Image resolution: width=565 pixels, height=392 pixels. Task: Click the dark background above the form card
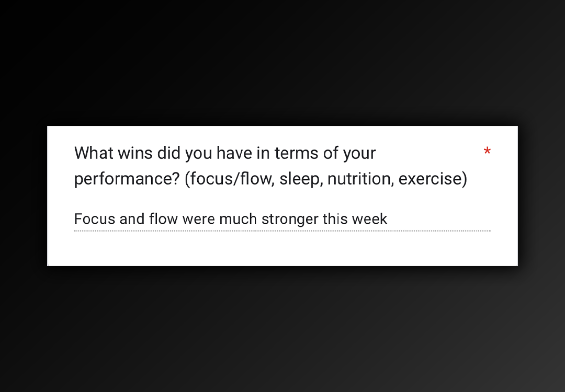pyautogui.click(x=282, y=63)
